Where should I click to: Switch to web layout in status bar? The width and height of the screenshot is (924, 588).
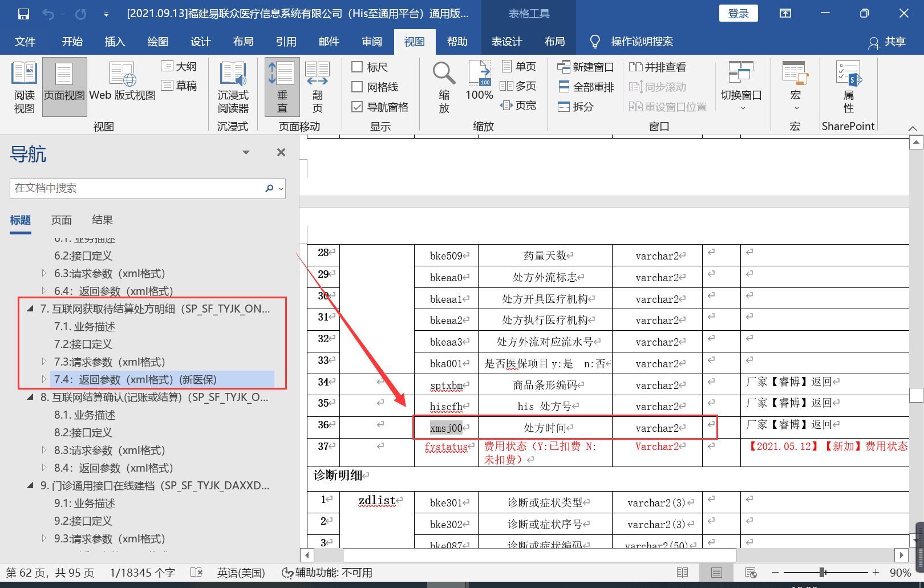pyautogui.click(x=751, y=573)
